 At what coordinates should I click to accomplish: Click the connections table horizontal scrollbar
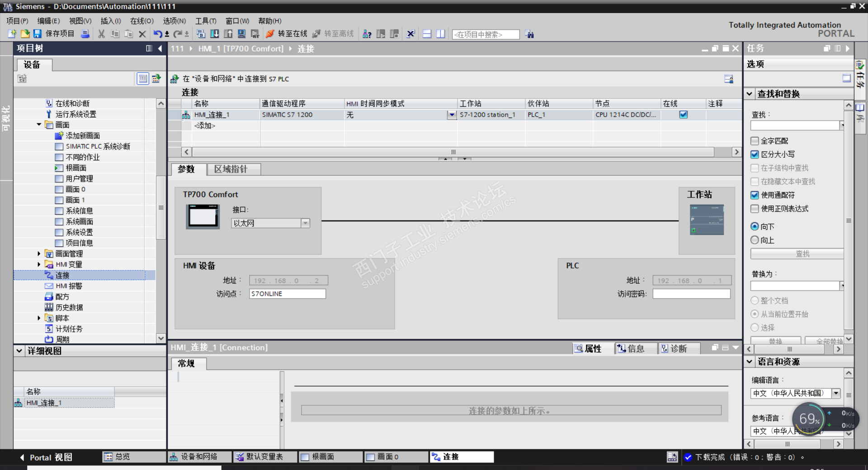453,152
